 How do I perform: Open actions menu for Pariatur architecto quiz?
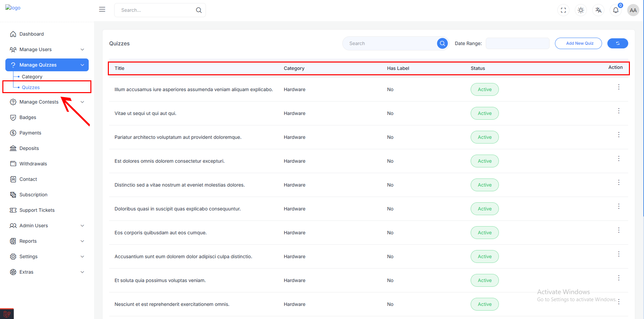click(x=618, y=135)
